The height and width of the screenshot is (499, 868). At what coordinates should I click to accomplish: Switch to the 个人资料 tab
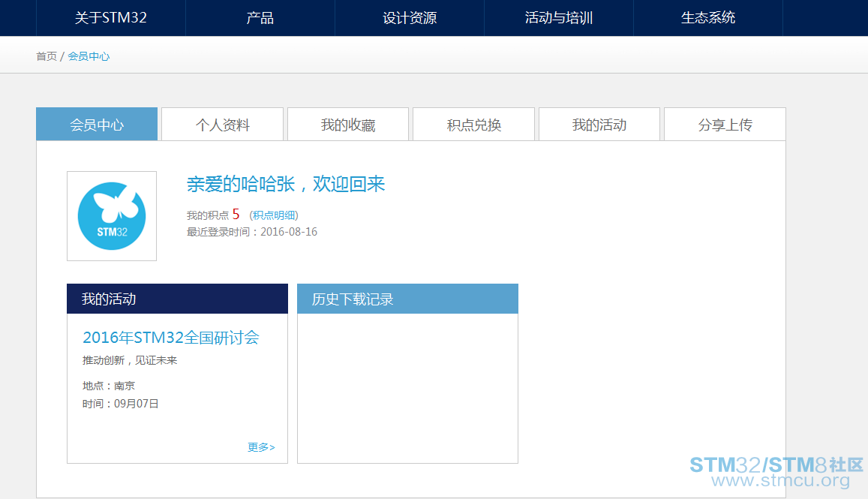223,125
